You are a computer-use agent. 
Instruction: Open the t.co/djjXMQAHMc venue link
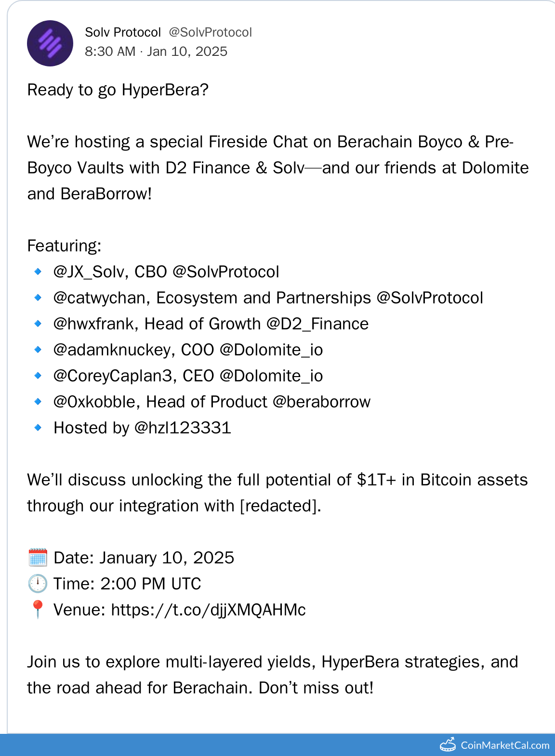208,610
